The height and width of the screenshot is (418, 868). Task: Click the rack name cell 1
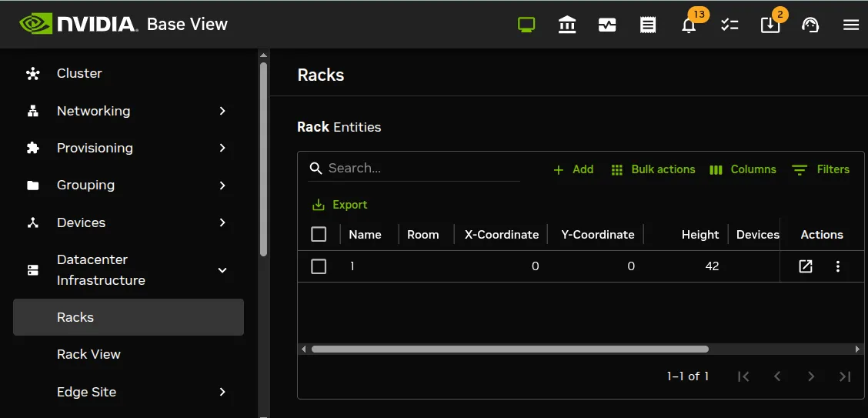click(352, 266)
